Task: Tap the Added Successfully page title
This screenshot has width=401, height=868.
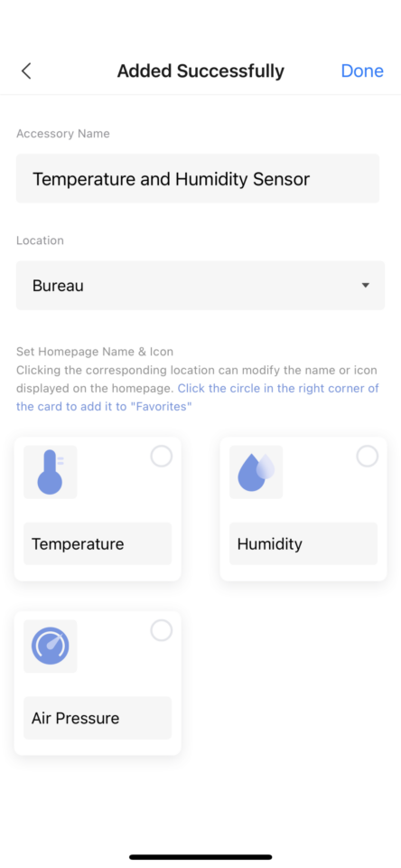Action: [200, 71]
